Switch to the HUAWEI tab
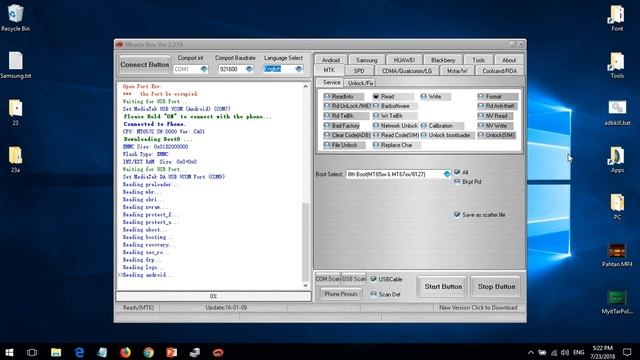 click(404, 60)
